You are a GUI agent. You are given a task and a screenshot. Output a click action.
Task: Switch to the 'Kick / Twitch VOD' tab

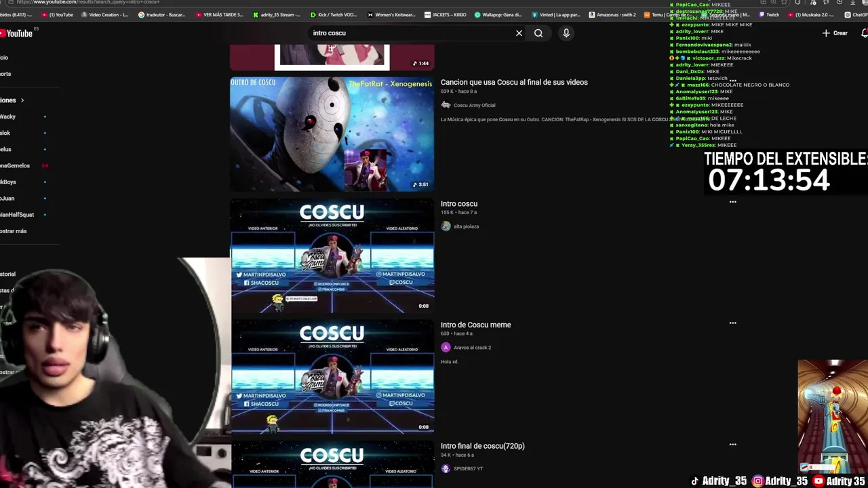click(x=334, y=14)
